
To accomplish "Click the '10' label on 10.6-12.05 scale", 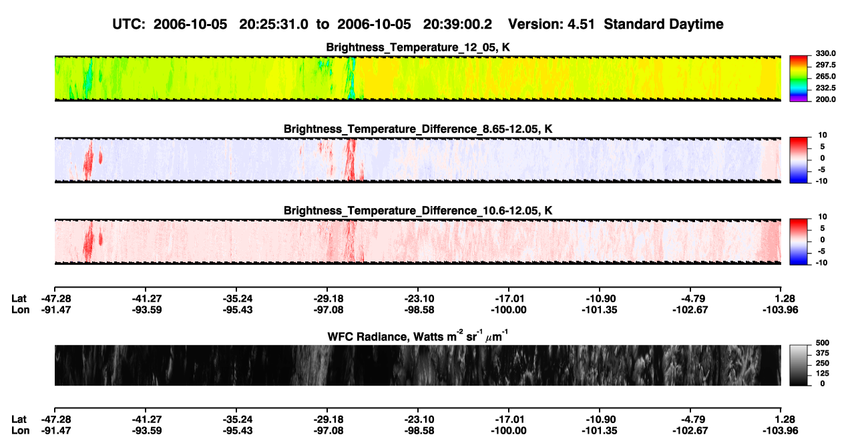I will [821, 217].
